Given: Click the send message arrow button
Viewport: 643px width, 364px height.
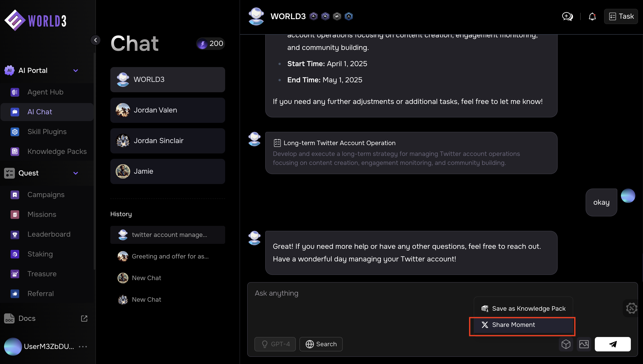Looking at the screenshot, I should point(612,344).
